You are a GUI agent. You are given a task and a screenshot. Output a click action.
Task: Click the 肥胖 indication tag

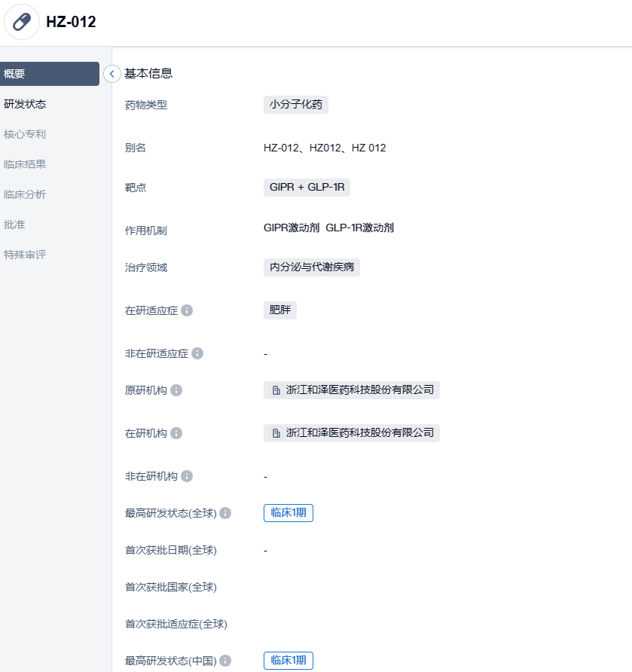(279, 310)
